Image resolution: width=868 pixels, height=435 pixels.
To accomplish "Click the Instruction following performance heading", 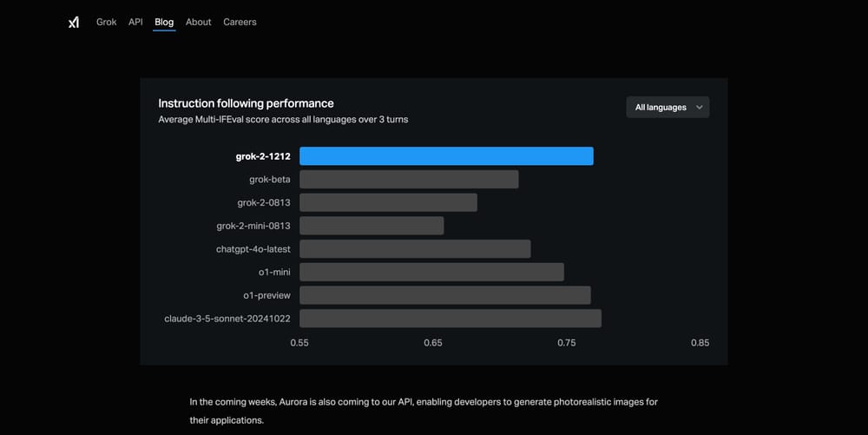I will pos(246,103).
